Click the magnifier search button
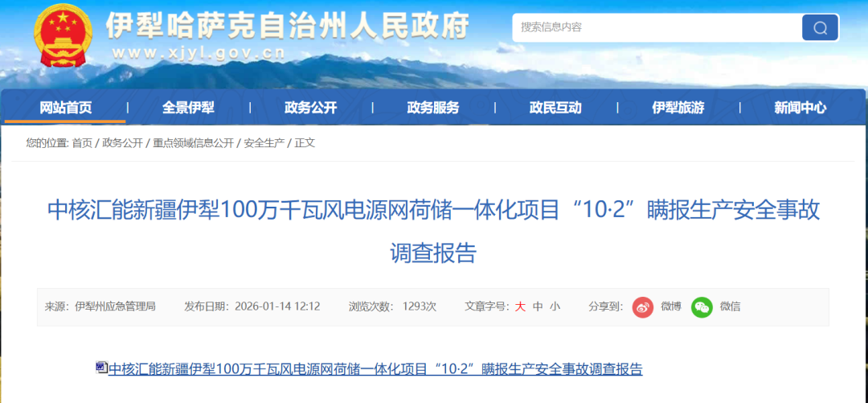This screenshot has height=403, width=868. coord(820,27)
